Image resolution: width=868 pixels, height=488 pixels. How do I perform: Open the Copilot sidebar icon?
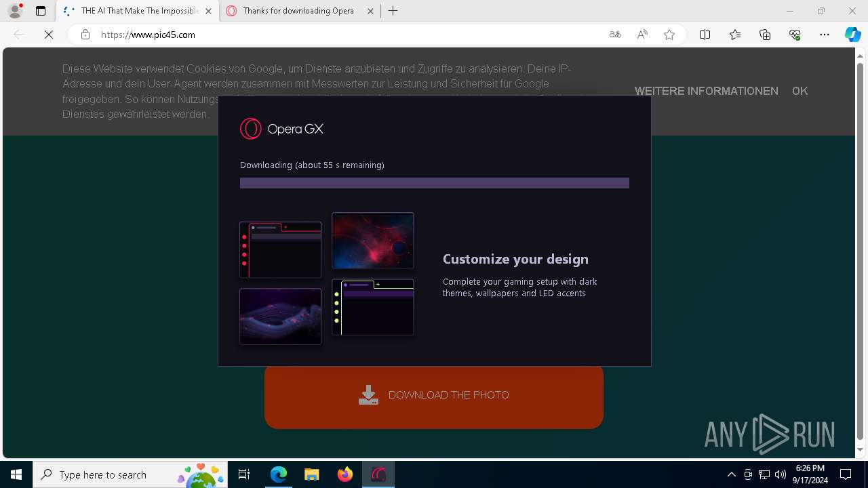(852, 35)
